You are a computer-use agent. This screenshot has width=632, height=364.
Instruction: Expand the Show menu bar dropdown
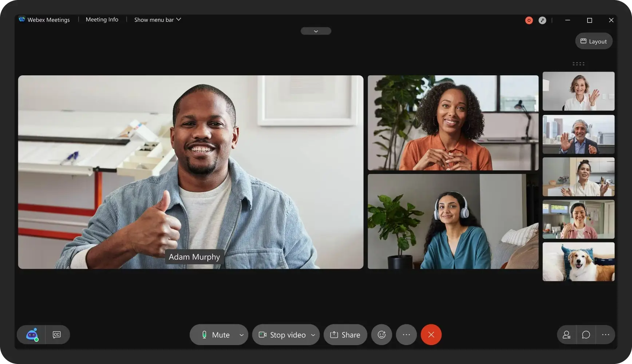157,20
